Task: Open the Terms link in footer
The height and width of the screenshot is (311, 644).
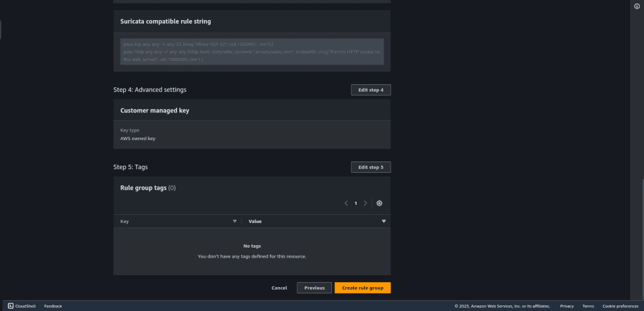Action: pos(588,306)
